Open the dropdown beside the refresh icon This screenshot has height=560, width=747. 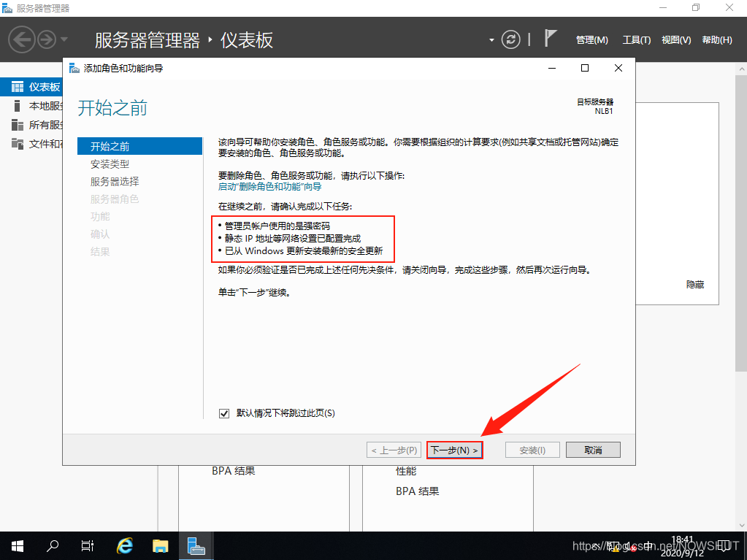coord(492,39)
